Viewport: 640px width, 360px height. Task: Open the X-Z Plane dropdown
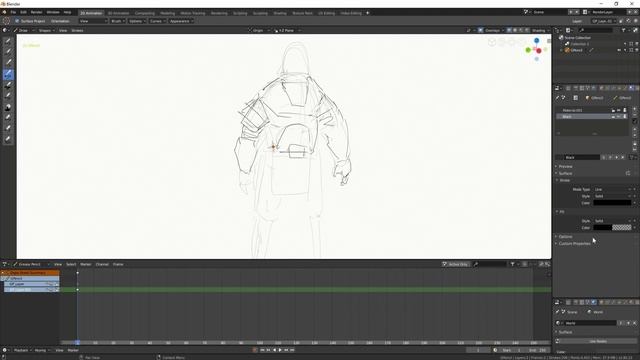pyautogui.click(x=287, y=30)
